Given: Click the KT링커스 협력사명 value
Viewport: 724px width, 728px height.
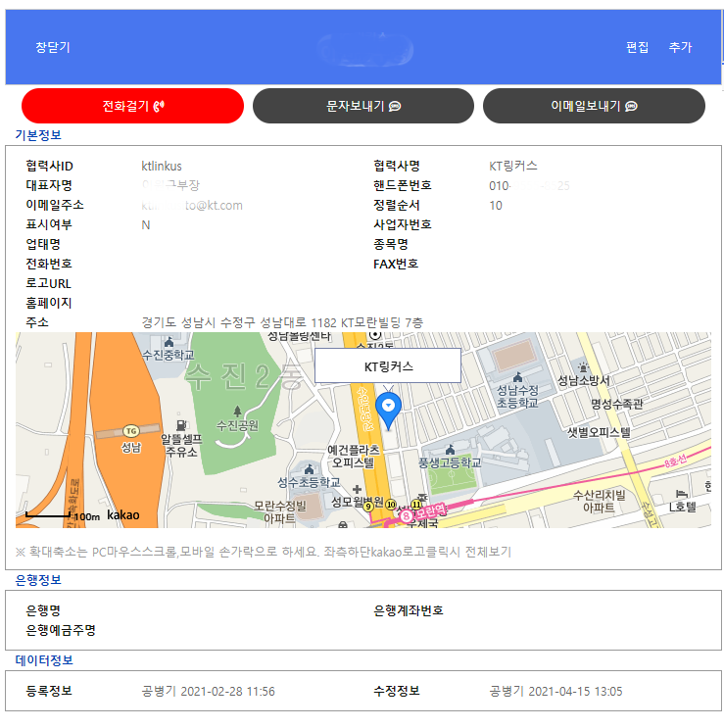Looking at the screenshot, I should [x=512, y=166].
